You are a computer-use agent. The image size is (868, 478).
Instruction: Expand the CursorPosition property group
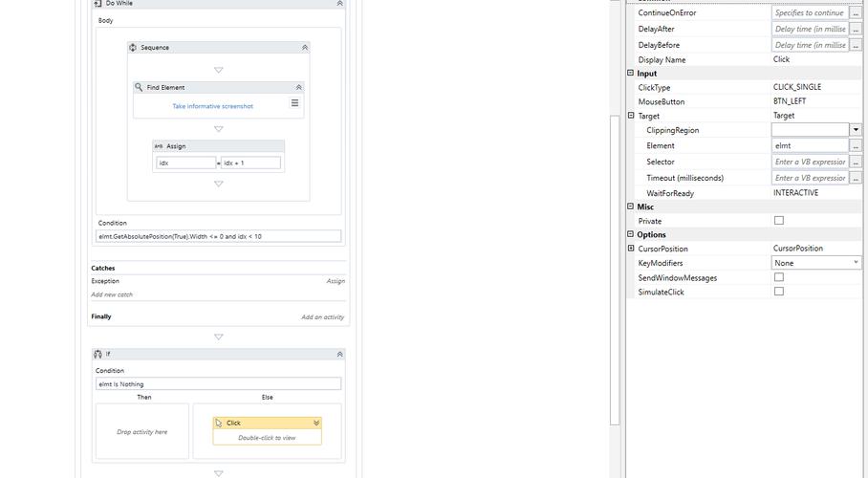click(x=631, y=249)
